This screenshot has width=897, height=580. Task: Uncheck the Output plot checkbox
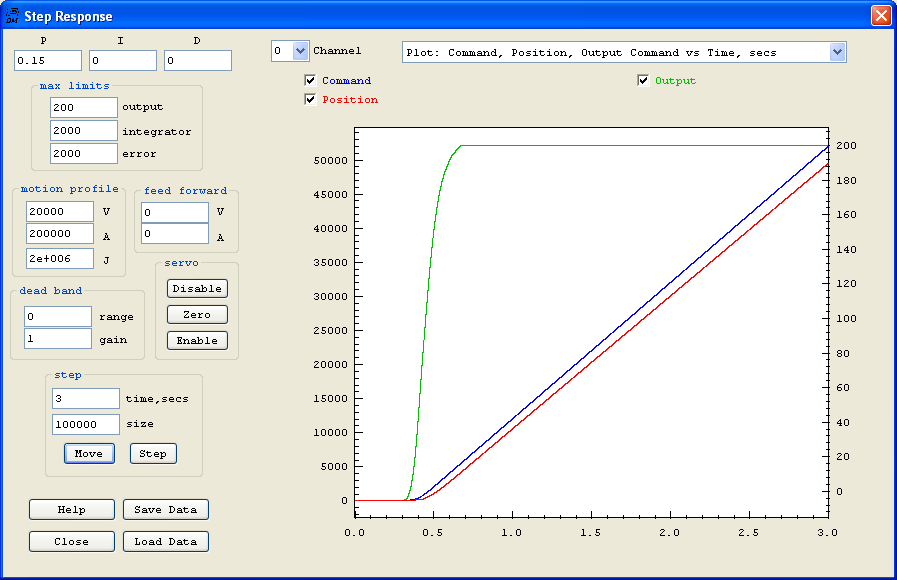pyautogui.click(x=643, y=81)
